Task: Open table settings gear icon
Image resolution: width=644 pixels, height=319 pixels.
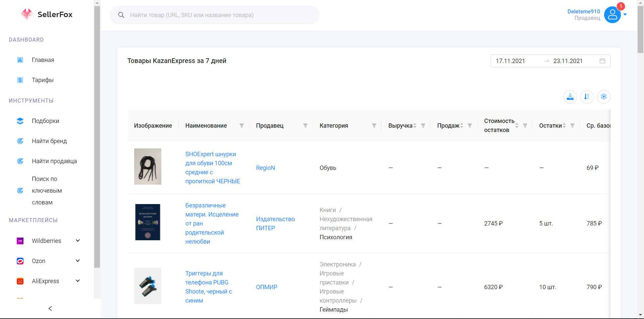Action: coord(603,97)
